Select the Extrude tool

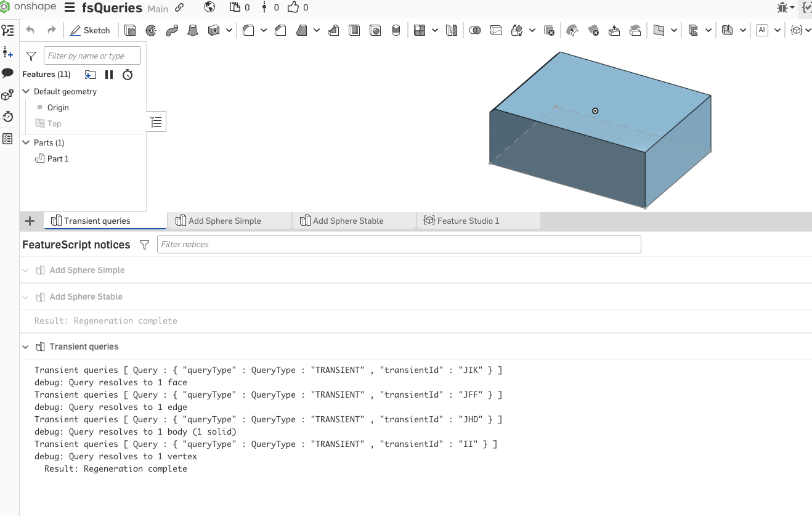130,30
